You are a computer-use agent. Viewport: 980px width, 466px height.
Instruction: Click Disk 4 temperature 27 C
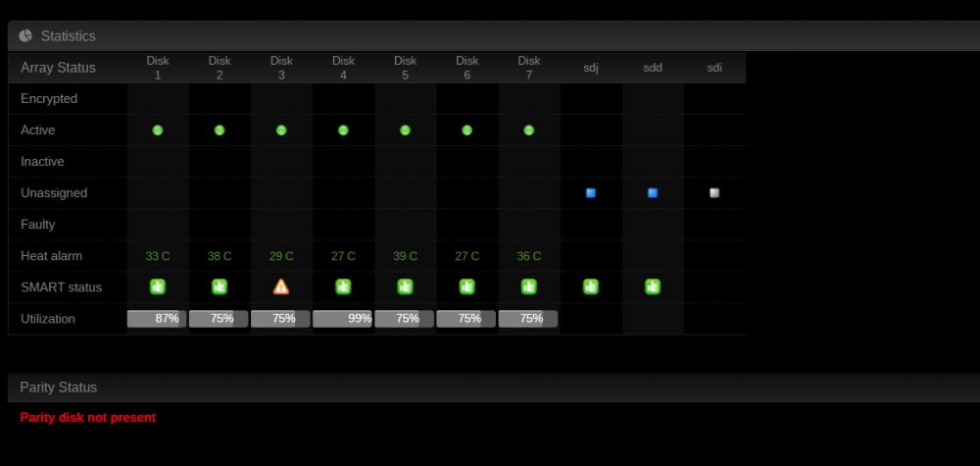[x=343, y=256]
